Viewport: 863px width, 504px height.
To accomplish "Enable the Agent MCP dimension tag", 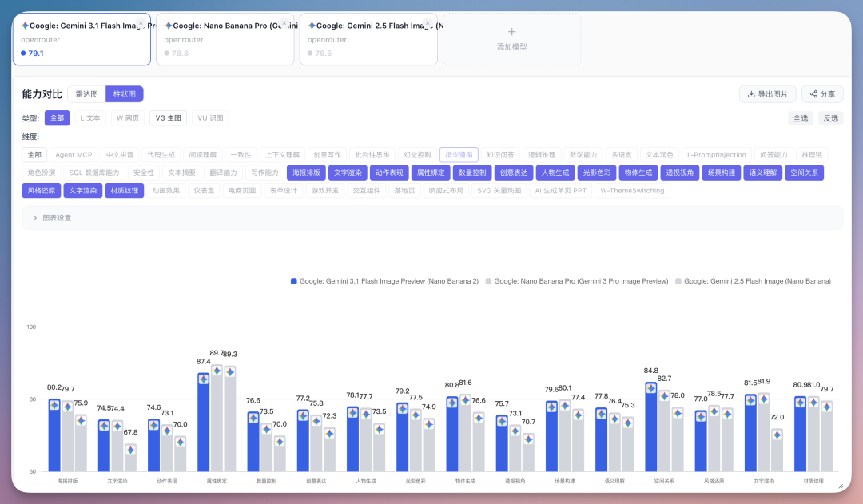I will pyautogui.click(x=74, y=155).
